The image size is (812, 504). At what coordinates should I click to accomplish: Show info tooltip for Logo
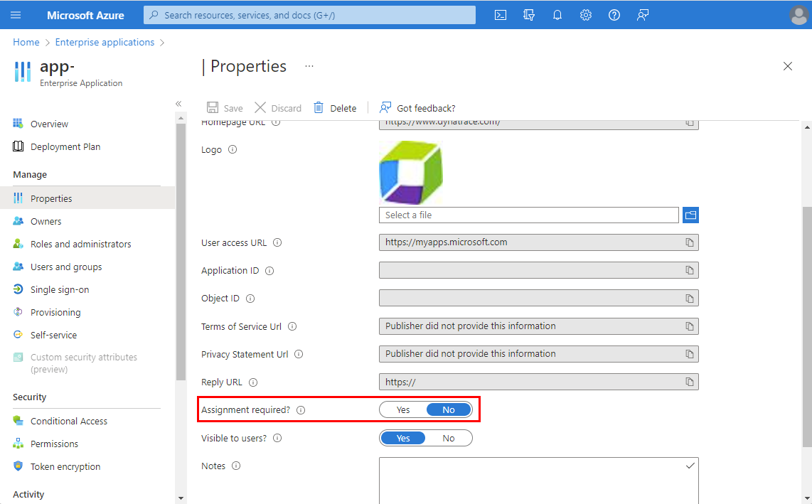[233, 150]
